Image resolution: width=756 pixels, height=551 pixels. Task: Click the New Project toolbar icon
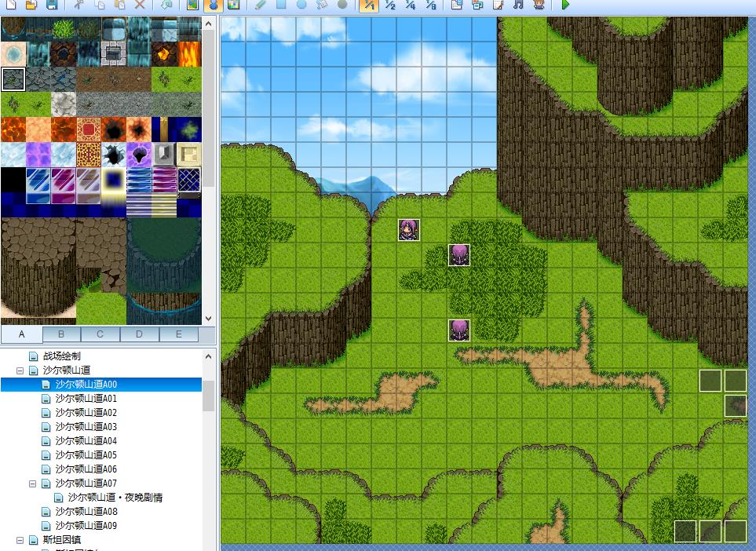click(11, 5)
